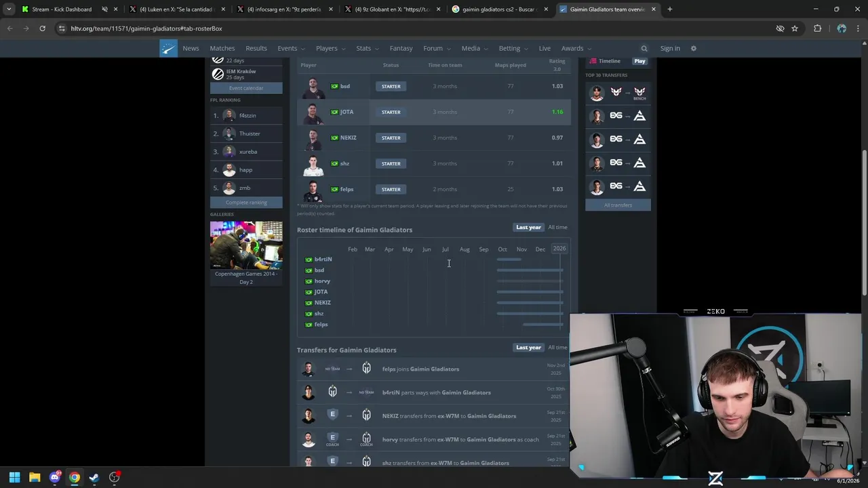Open a new browser tab with plus
Image resolution: width=868 pixels, height=488 pixels.
669,9
